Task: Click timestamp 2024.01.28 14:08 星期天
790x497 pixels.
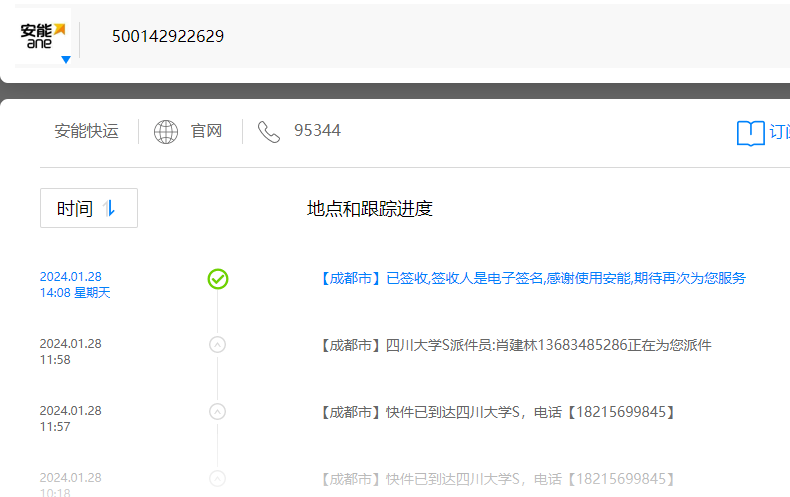Action: [x=75, y=285]
